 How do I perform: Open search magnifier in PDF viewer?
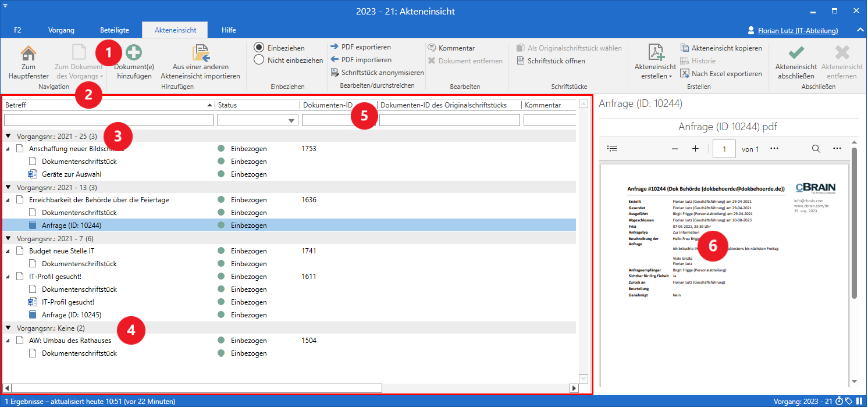click(x=816, y=149)
